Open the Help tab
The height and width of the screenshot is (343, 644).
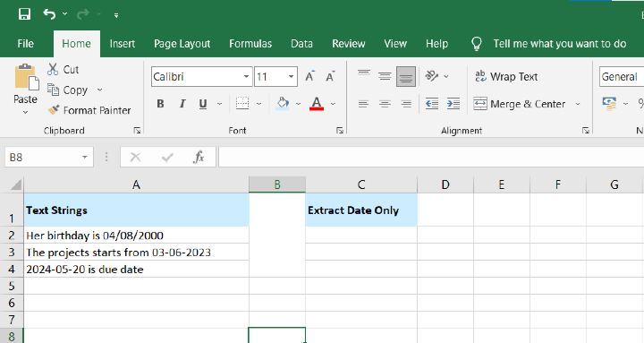click(437, 44)
